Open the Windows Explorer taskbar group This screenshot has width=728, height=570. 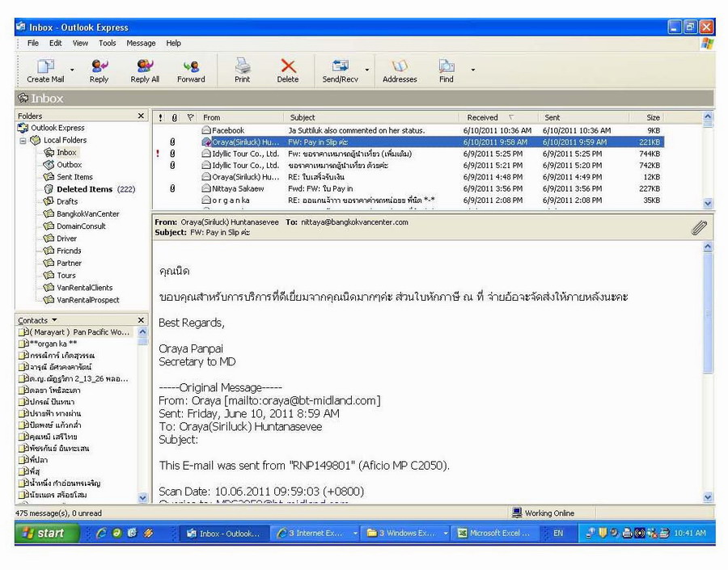click(x=405, y=534)
